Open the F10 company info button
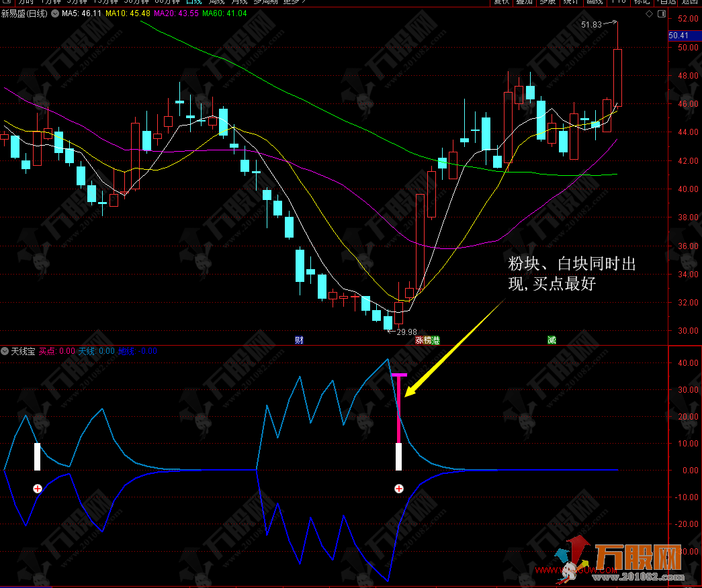 (x=618, y=2)
